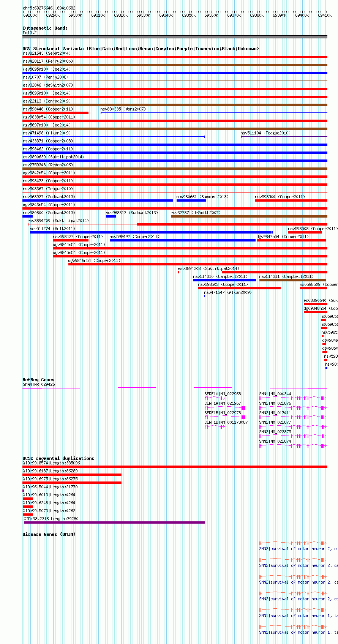The height and width of the screenshot is (644, 338).
Task: Open variant nsv10707 (Perry2008)
Action: (x=46, y=77)
